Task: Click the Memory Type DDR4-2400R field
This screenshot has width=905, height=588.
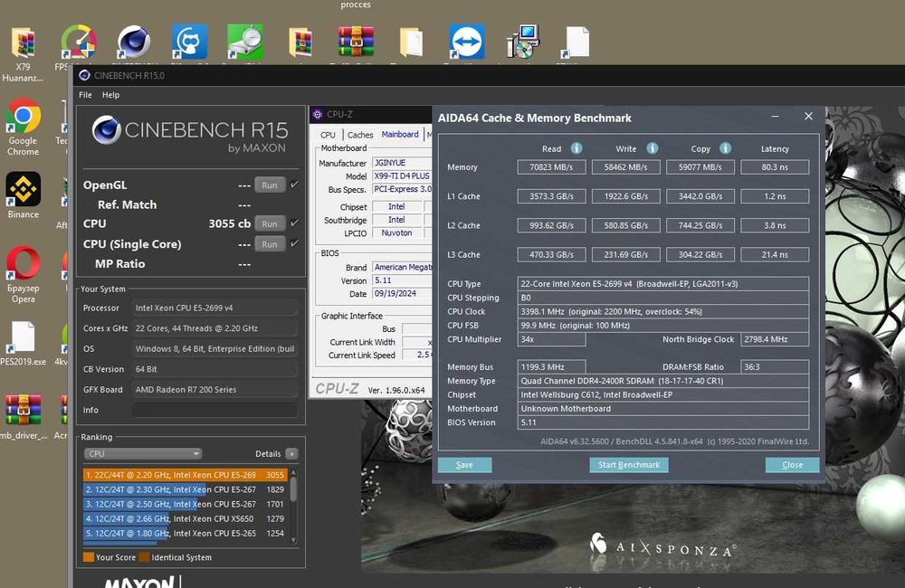Action: (x=663, y=381)
